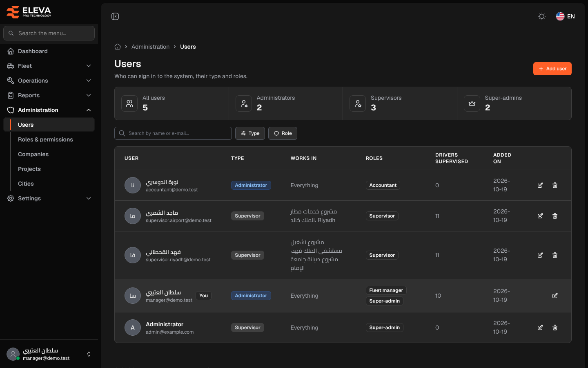The width and height of the screenshot is (588, 368).
Task: Focus the search by name or e-mail field
Action: [x=173, y=133]
